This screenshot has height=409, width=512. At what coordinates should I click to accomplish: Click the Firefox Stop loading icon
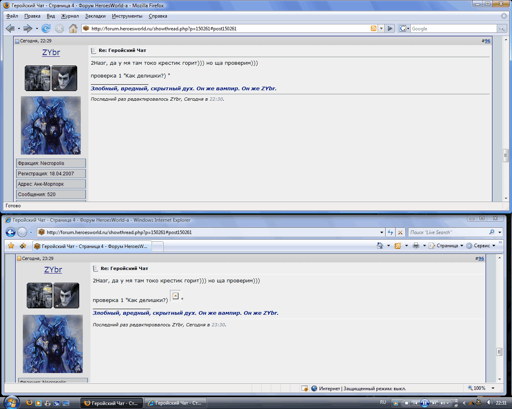click(59, 29)
